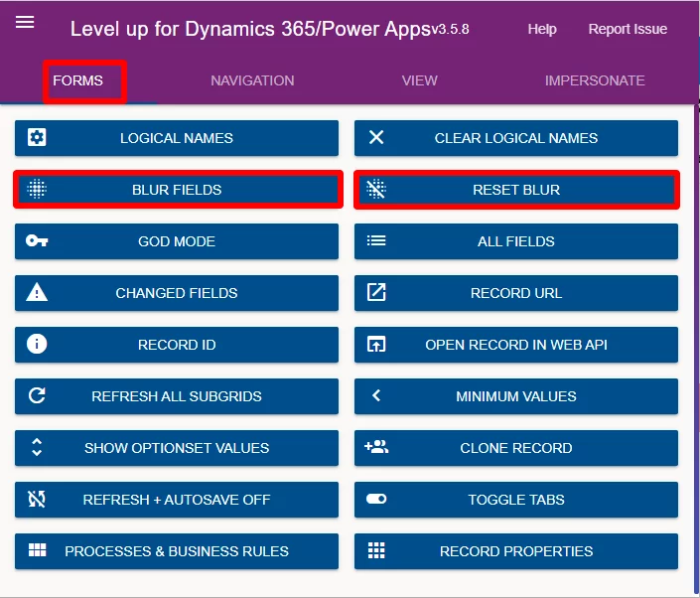Open the View tab
The height and width of the screenshot is (598, 700).
pos(420,80)
